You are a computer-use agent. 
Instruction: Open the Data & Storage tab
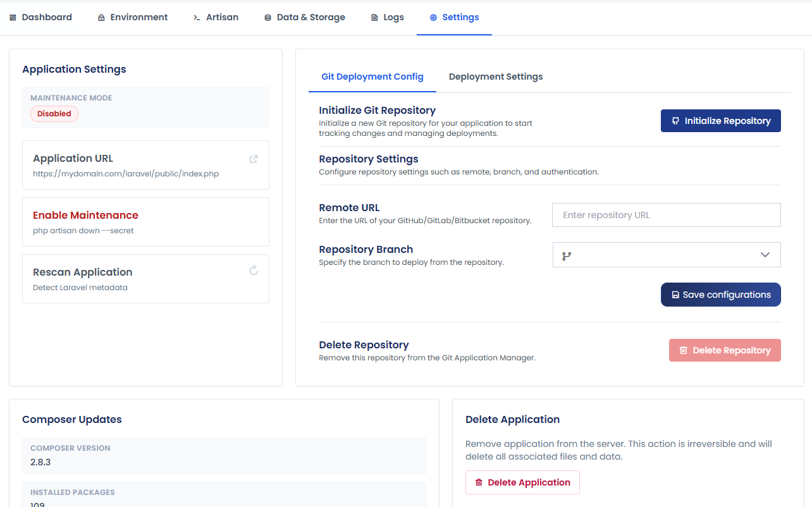pos(305,18)
